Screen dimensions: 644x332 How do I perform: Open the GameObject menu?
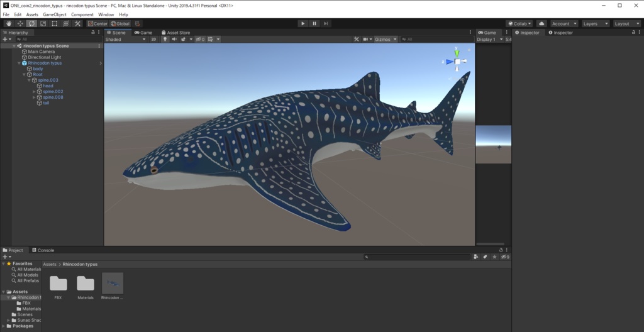coord(54,14)
